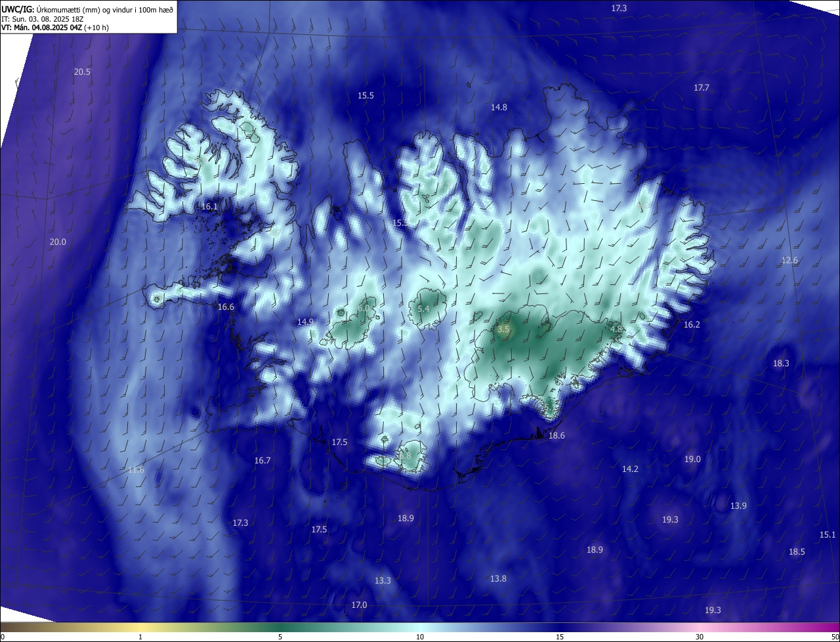Click the 17.0 value label
The width and height of the screenshot is (840, 642).
[359, 605]
